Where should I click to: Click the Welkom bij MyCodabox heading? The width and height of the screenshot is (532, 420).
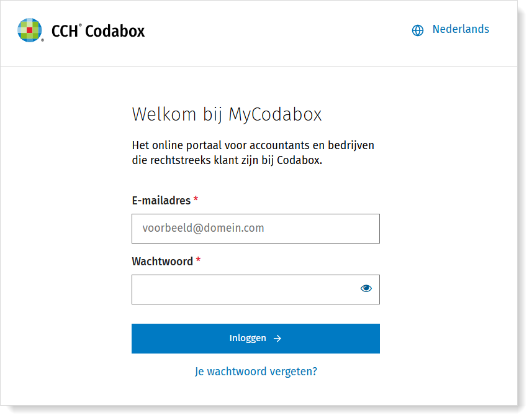point(227,114)
